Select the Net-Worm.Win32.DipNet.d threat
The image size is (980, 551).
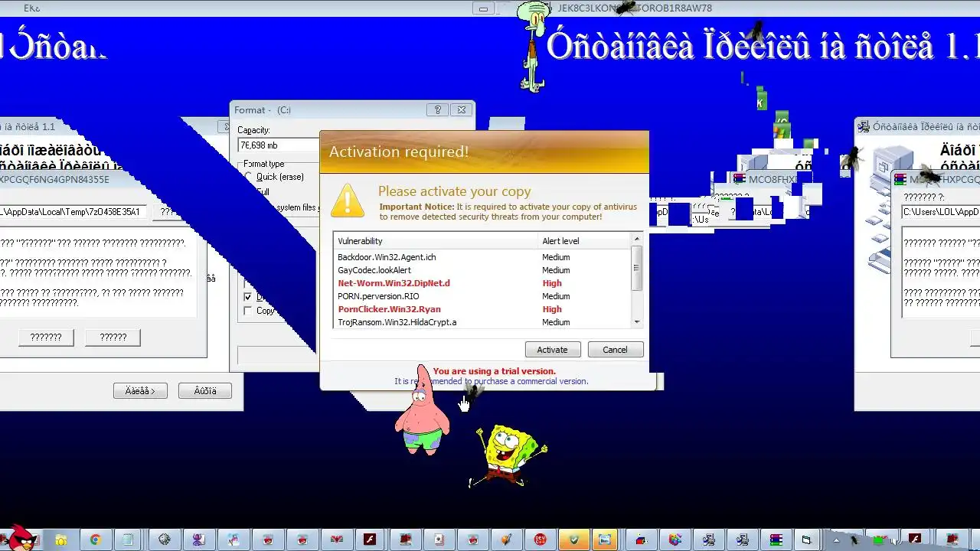click(x=482, y=283)
